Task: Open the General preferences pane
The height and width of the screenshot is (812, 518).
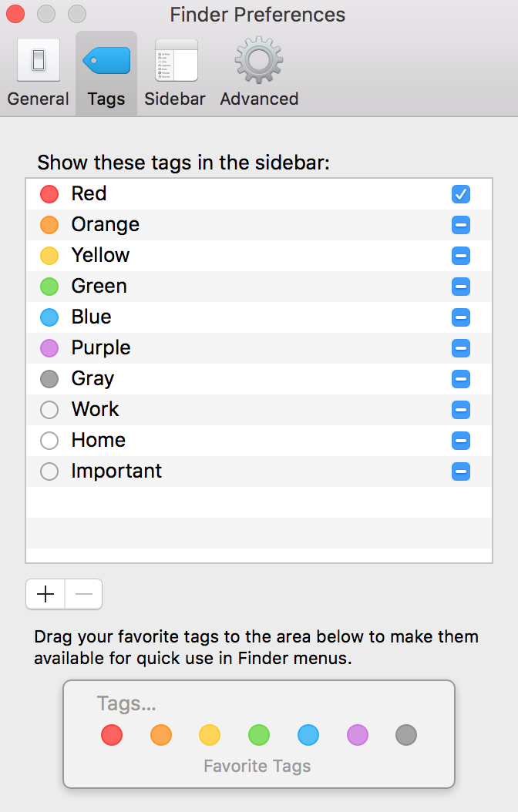Action: click(x=38, y=73)
